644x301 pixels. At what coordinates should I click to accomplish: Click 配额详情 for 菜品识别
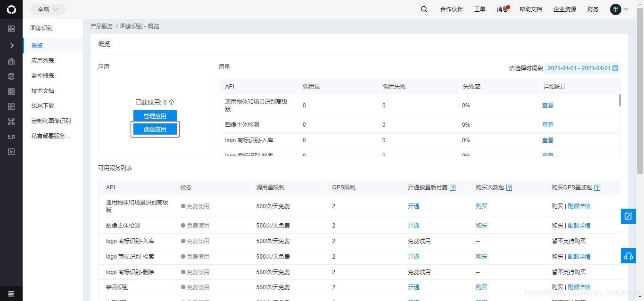(x=579, y=287)
